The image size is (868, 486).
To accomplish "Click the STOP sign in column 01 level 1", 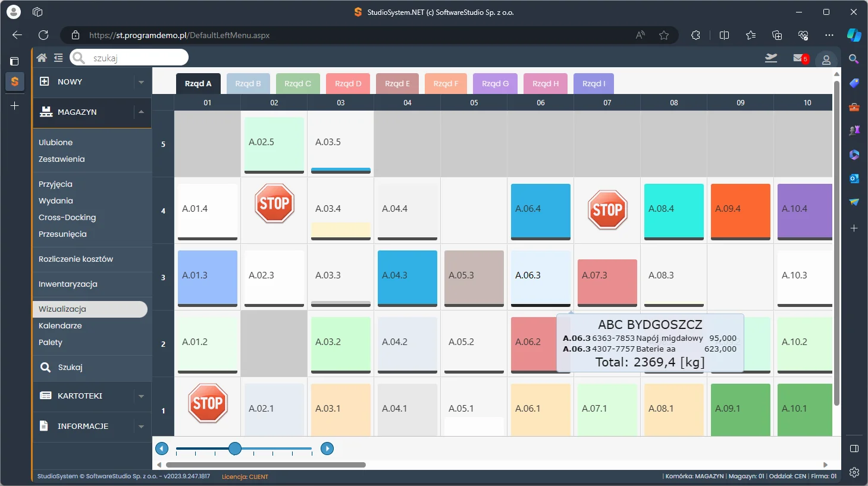I will (x=208, y=403).
